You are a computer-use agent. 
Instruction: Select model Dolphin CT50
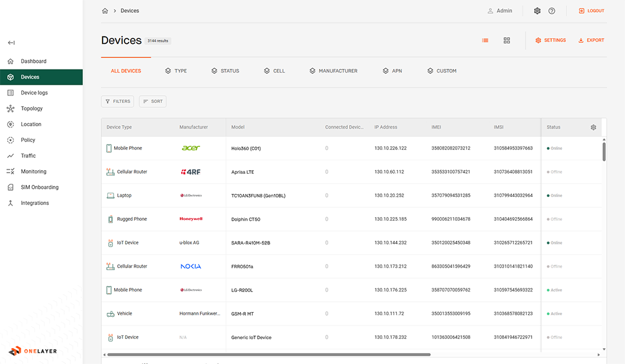245,219
